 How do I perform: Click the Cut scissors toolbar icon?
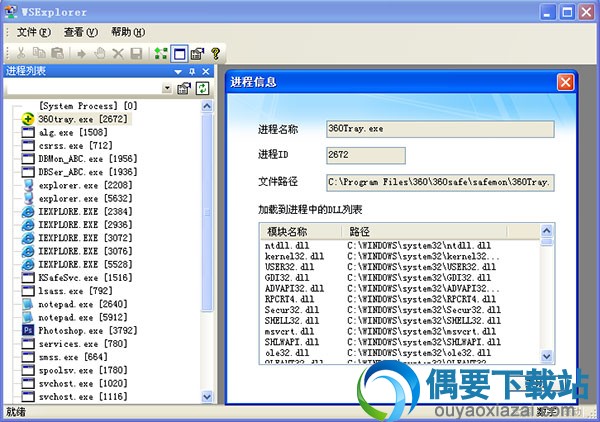(21, 53)
